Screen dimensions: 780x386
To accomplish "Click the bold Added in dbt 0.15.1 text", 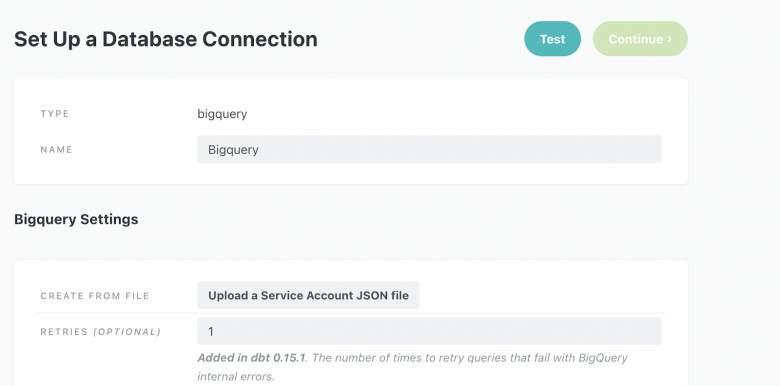I will click(x=251, y=358).
